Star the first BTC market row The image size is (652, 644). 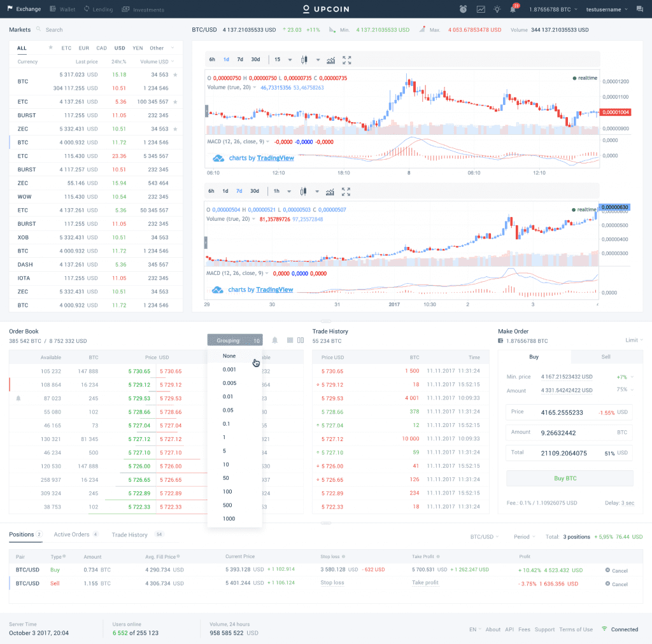pyautogui.click(x=176, y=74)
